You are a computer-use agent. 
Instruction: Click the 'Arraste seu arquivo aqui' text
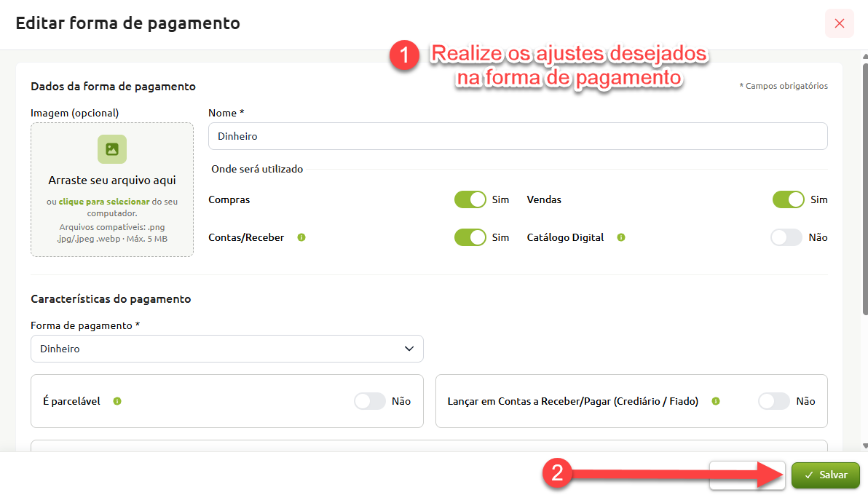[112, 181]
